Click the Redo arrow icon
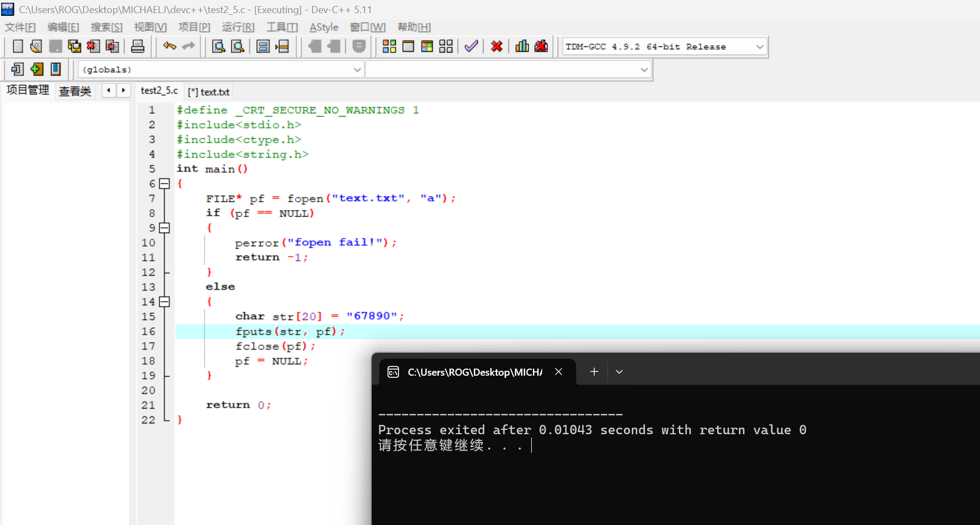This screenshot has height=525, width=980. click(189, 46)
